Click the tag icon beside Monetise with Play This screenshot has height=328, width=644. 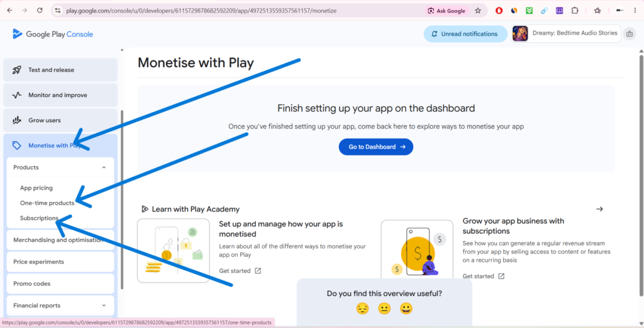coord(17,145)
